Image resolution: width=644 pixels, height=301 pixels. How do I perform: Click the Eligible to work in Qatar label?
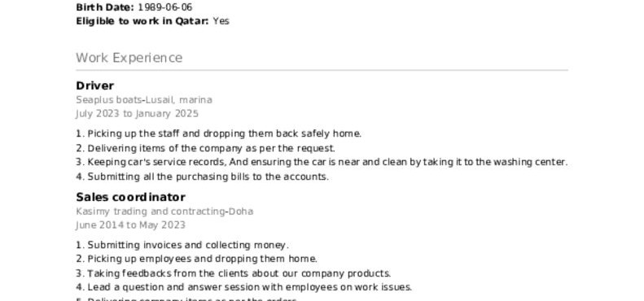coord(142,21)
